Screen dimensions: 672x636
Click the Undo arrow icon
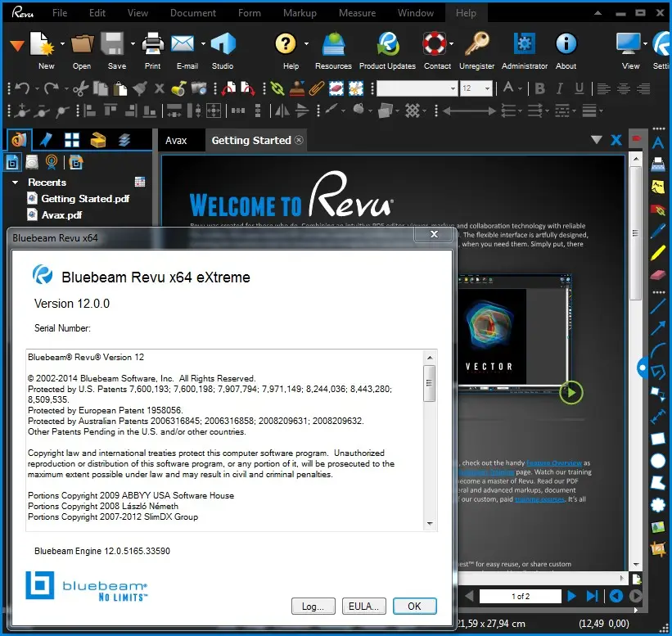pyautogui.click(x=22, y=88)
